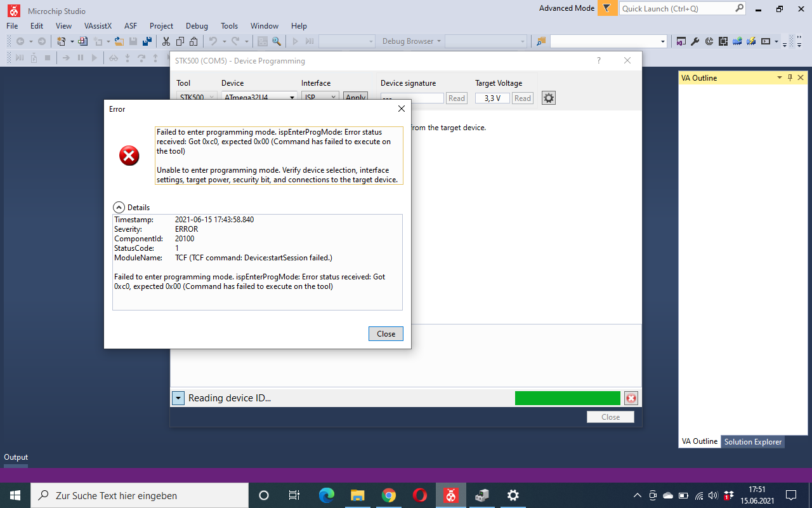Open the toolbar search combo box dropdown
This screenshot has height=508, width=812.
(663, 41)
